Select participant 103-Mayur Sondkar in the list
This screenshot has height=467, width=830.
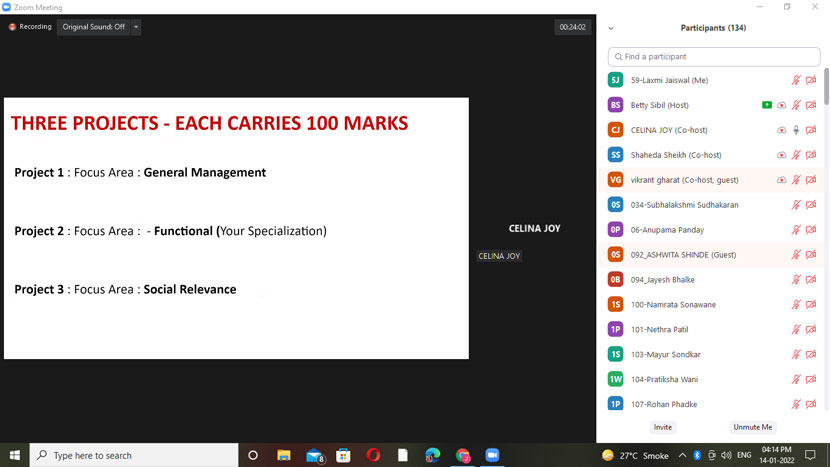[x=666, y=355]
